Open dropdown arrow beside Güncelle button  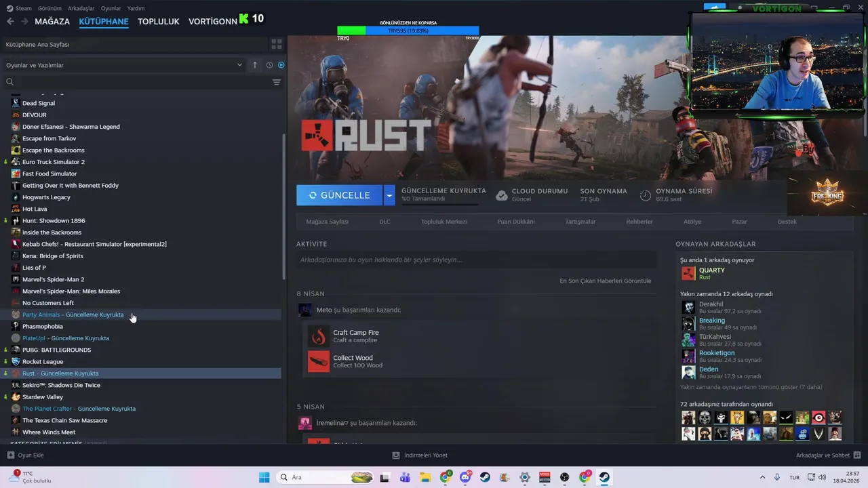tap(389, 195)
